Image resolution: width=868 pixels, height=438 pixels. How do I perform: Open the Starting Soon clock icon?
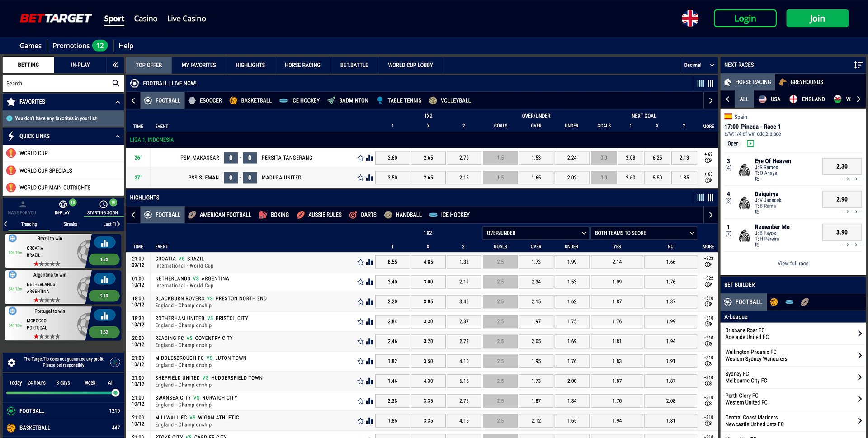point(104,204)
